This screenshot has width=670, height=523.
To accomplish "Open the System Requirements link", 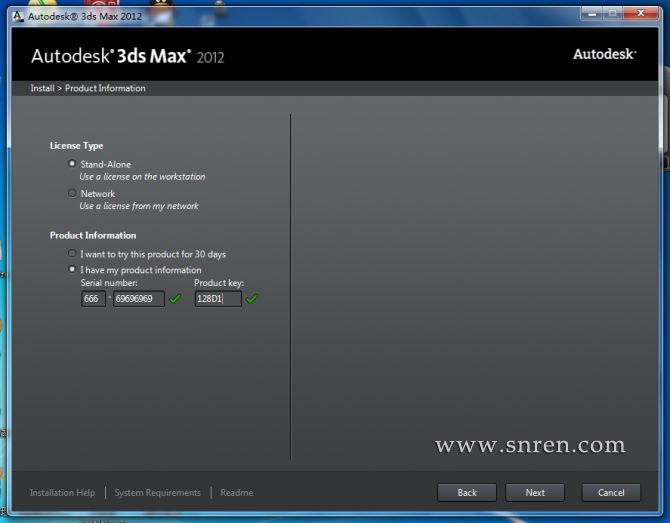I will (158, 493).
